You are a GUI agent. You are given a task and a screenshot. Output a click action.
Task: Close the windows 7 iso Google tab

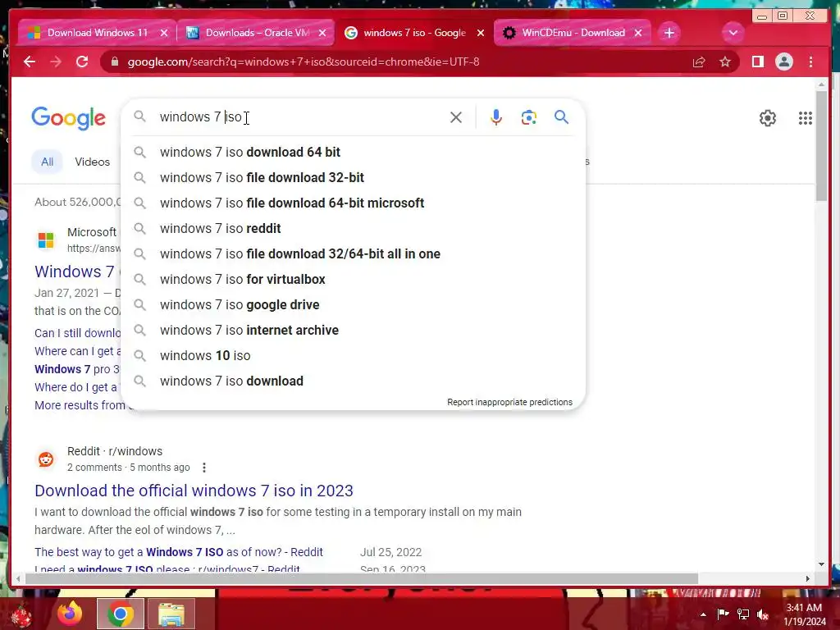click(x=481, y=33)
